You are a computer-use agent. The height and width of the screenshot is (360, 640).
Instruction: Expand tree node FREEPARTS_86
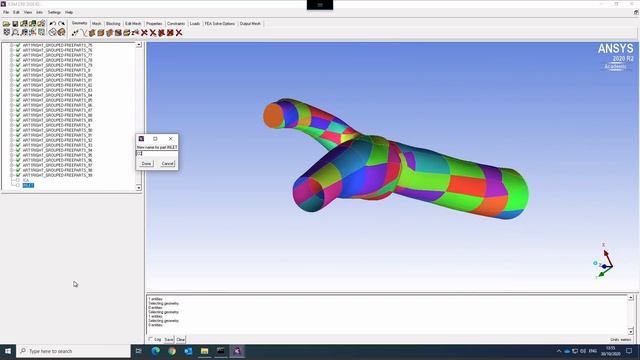pyautogui.click(x=12, y=105)
